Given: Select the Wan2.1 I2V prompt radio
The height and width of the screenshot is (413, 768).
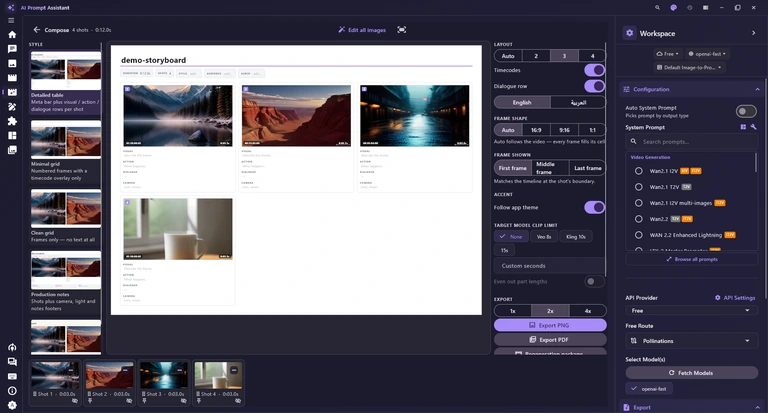Looking at the screenshot, I should point(639,171).
